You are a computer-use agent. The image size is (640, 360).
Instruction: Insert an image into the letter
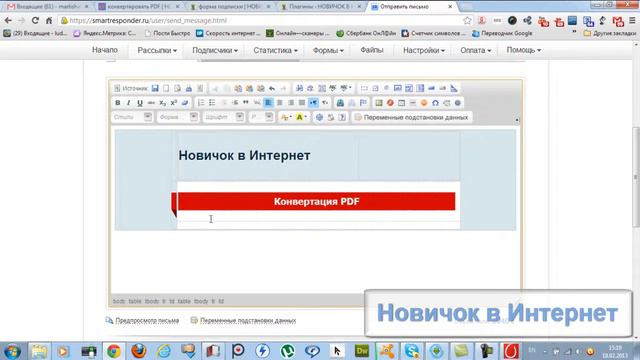(379, 103)
